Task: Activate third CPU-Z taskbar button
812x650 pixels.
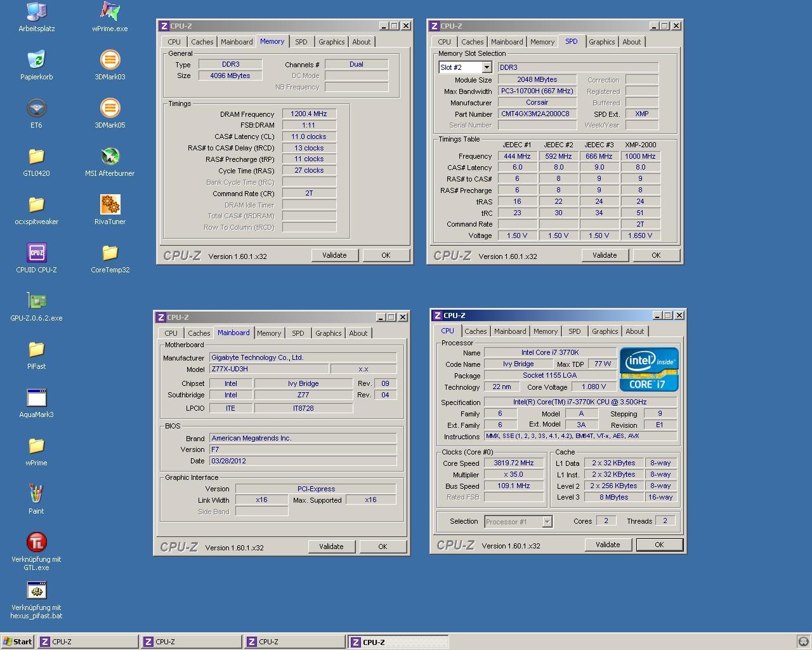Action: click(x=294, y=642)
